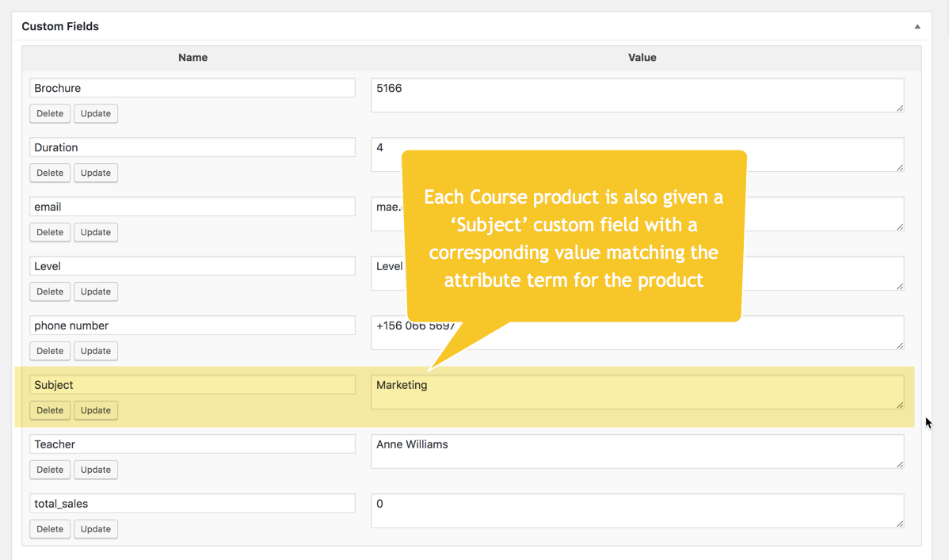Delete the Brochure custom field
949x560 pixels.
pyautogui.click(x=50, y=113)
